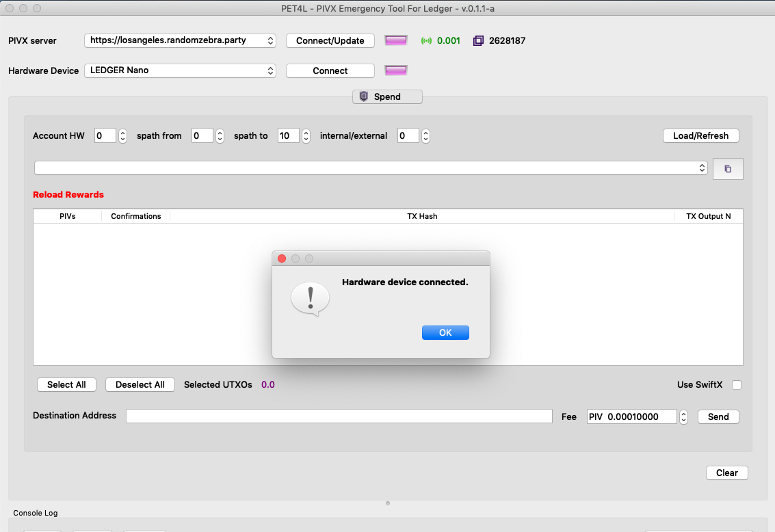Click the Select All button
The width and height of the screenshot is (775, 532).
[x=67, y=385]
